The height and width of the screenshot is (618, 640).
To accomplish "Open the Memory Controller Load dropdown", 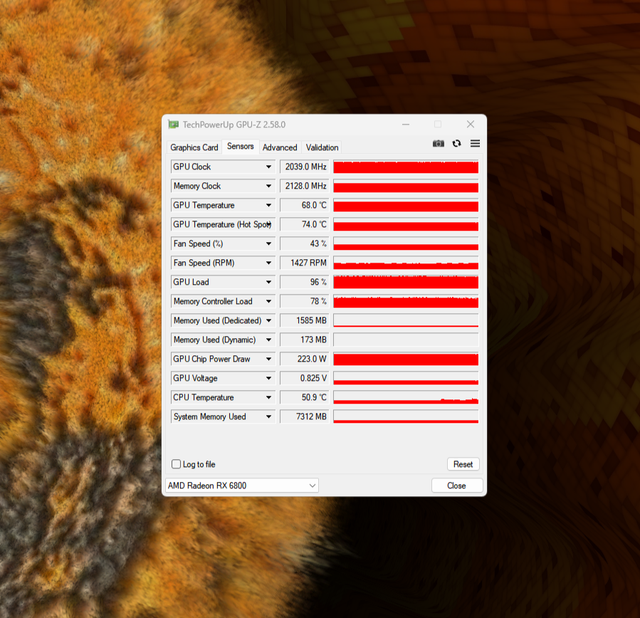I will click(269, 301).
